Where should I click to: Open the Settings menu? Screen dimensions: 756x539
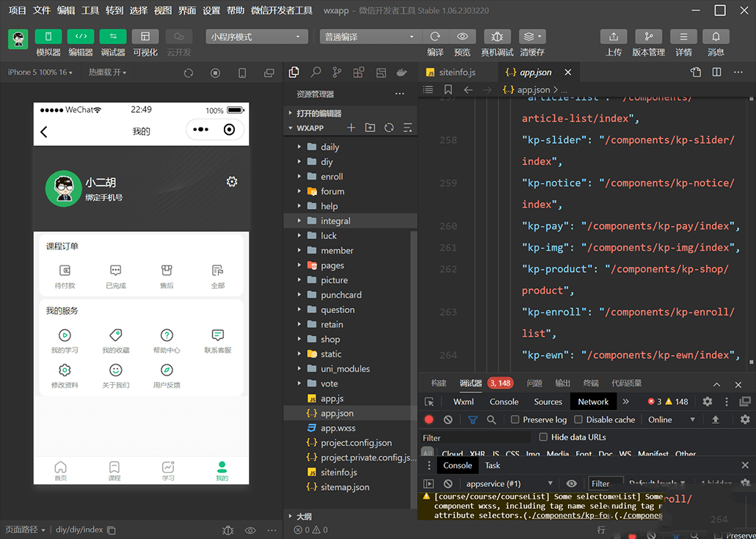(211, 10)
